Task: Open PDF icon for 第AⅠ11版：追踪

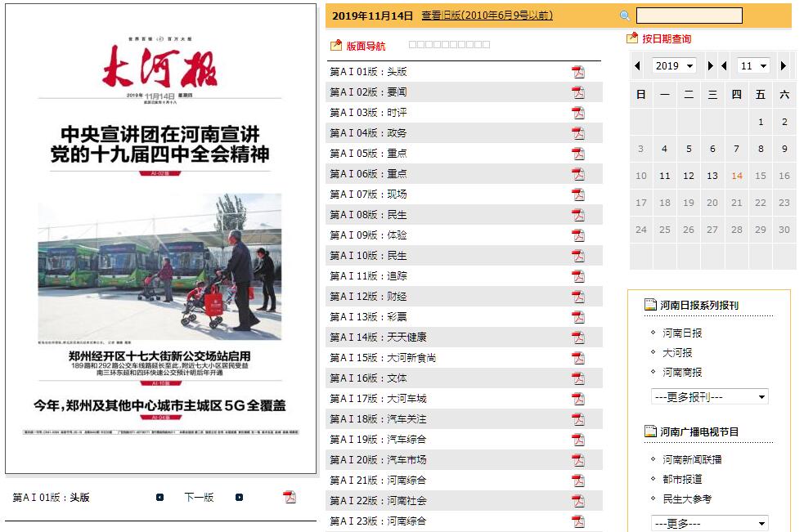Action: [x=578, y=276]
